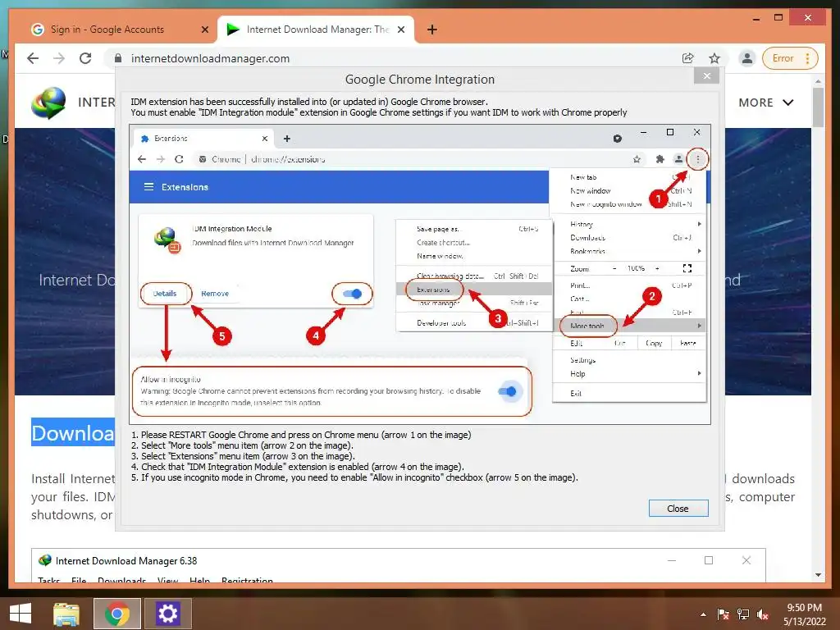Click the page scrollbar down arrow
Screen dimensions: 840x630
818,575
